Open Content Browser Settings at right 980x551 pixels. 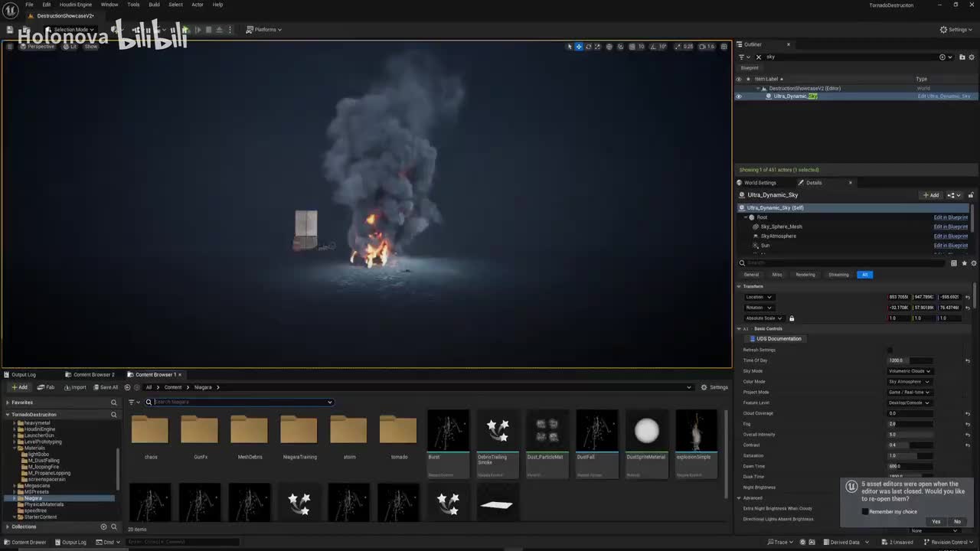(x=714, y=387)
